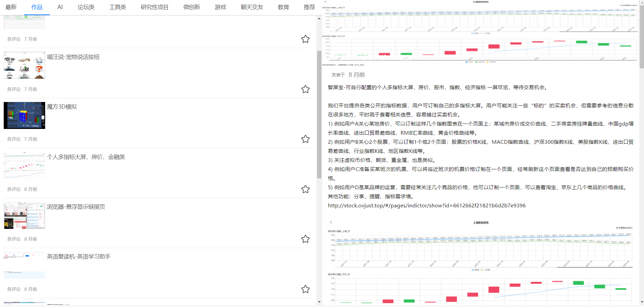The height and width of the screenshot is (307, 644).
Task: Switch to the 聊天交友 tab
Action: click(252, 7)
